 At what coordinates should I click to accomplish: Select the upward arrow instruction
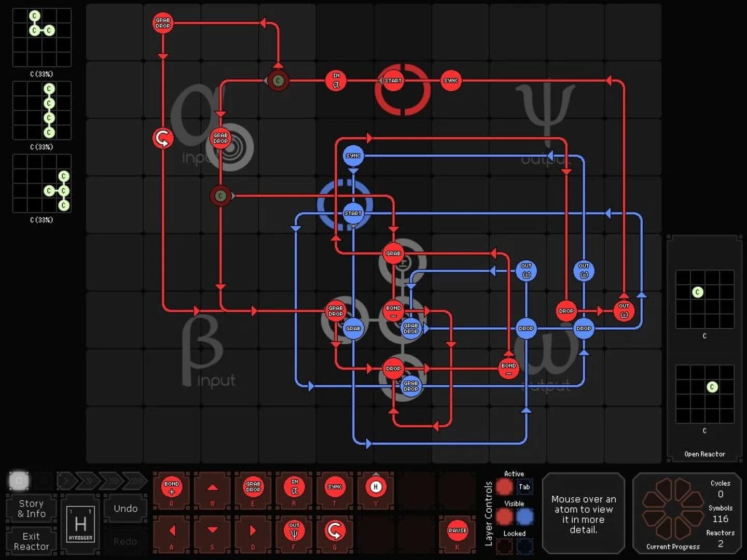[212, 487]
